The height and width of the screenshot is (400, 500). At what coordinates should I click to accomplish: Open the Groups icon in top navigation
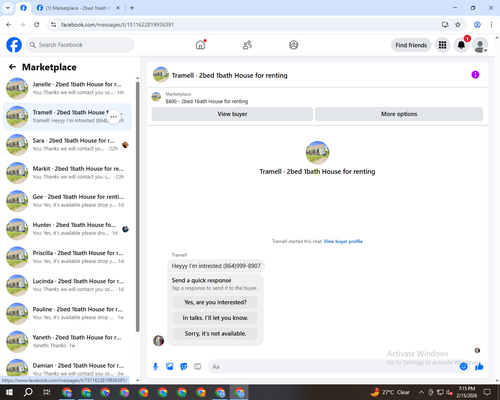(x=294, y=45)
